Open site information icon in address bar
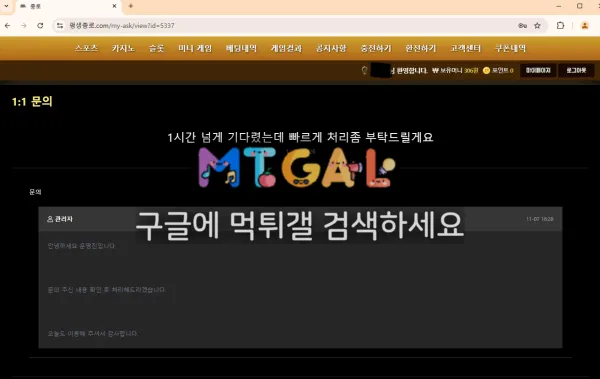 [60, 26]
